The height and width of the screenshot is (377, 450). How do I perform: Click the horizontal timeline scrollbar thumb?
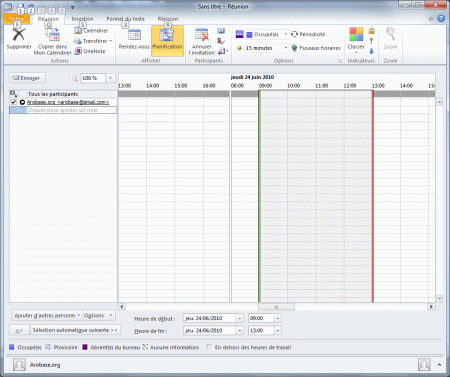pos(276,307)
